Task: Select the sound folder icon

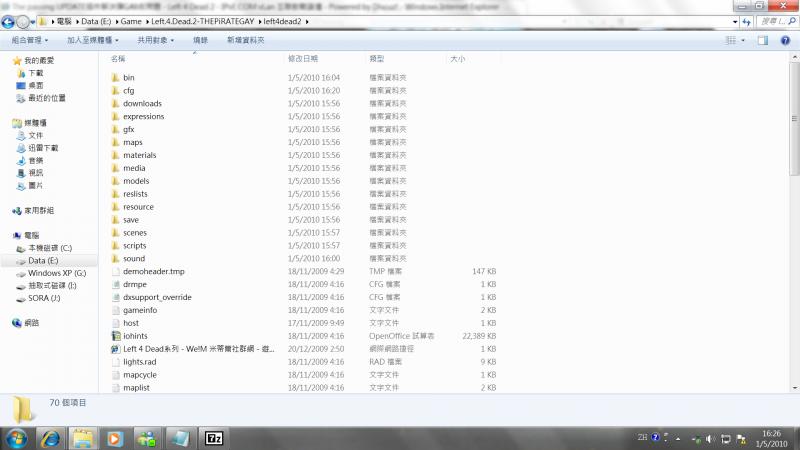Action: (115, 259)
